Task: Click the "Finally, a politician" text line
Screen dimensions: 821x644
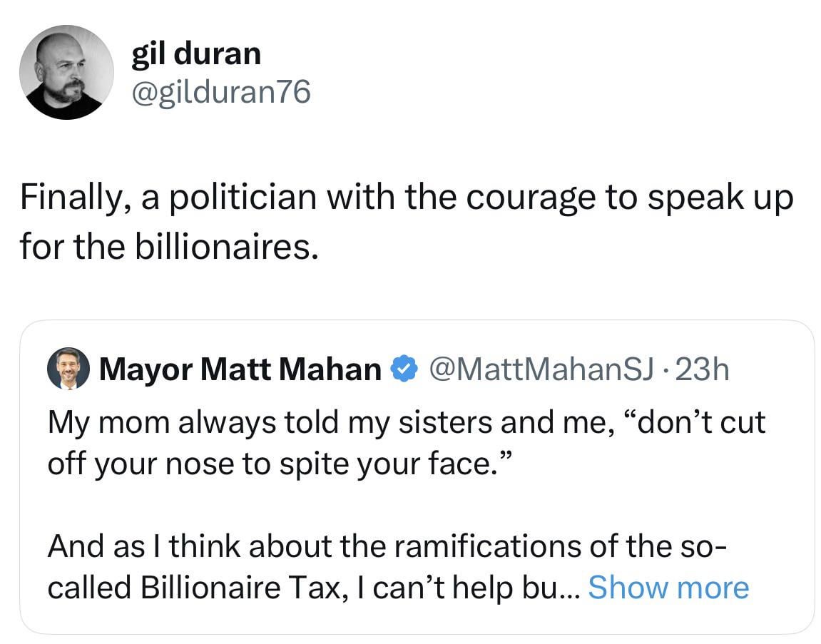Action: pos(405,198)
